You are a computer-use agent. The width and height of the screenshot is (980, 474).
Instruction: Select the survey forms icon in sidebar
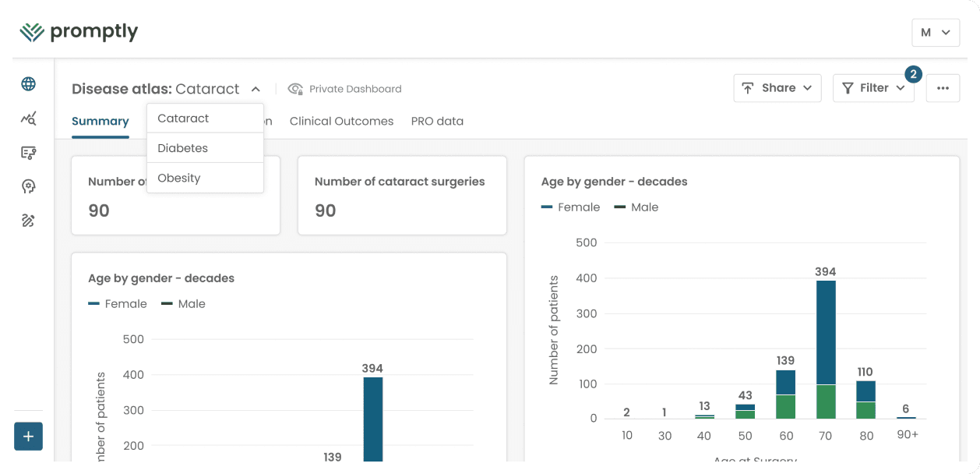[x=28, y=152]
